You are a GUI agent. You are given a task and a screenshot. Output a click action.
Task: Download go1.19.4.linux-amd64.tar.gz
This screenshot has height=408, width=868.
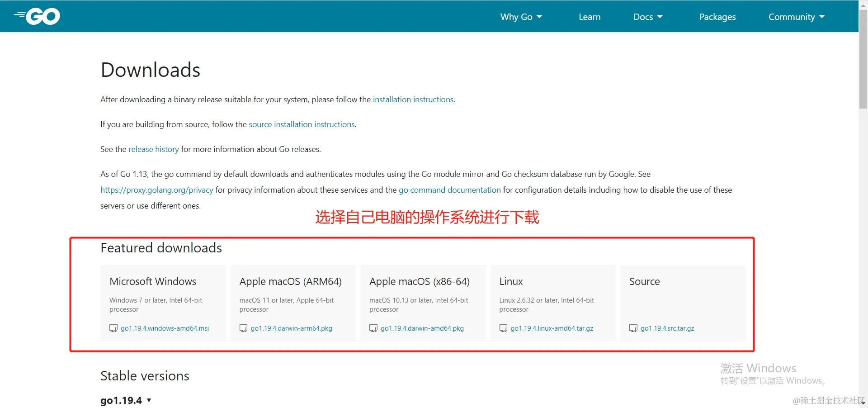552,328
